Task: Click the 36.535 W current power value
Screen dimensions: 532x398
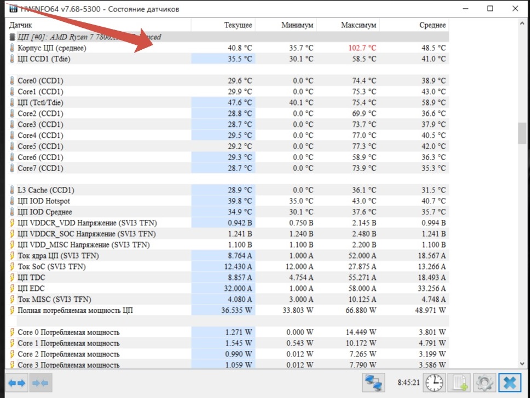Action: point(236,310)
